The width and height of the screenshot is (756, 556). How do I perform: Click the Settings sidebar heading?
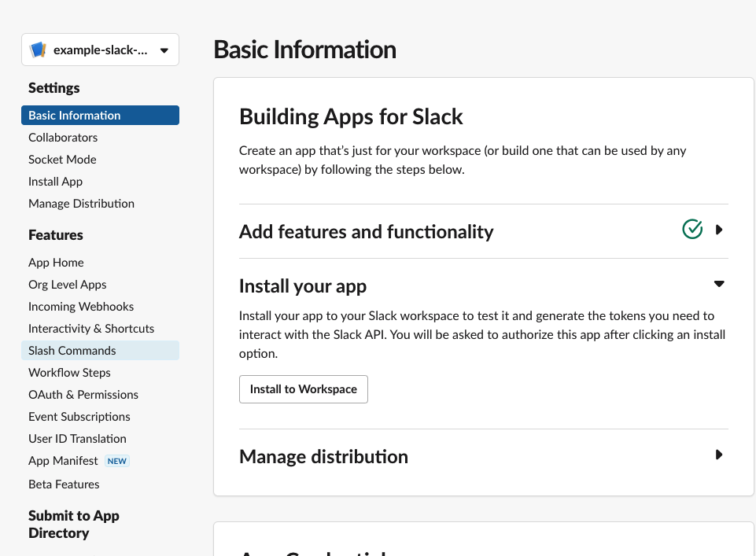(54, 88)
